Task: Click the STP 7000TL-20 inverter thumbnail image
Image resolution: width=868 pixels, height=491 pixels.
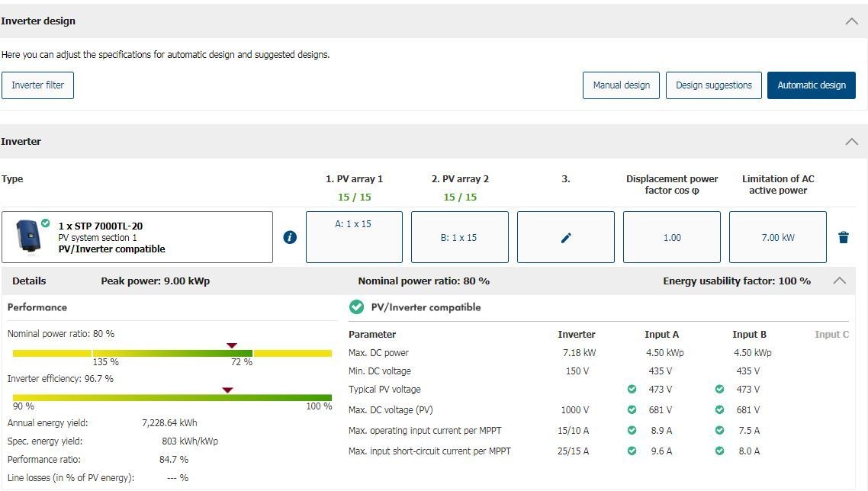Action: pyautogui.click(x=31, y=236)
